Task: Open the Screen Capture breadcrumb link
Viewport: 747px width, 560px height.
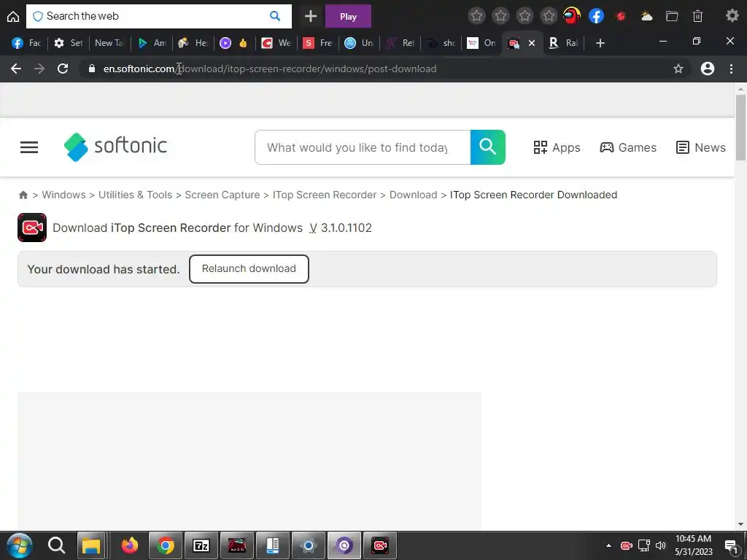Action: (x=222, y=195)
